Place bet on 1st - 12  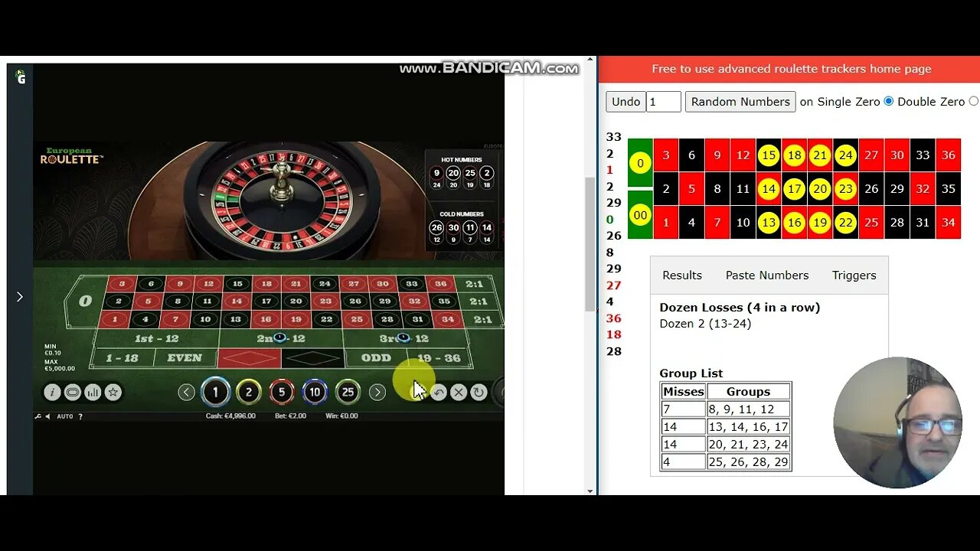pyautogui.click(x=156, y=338)
